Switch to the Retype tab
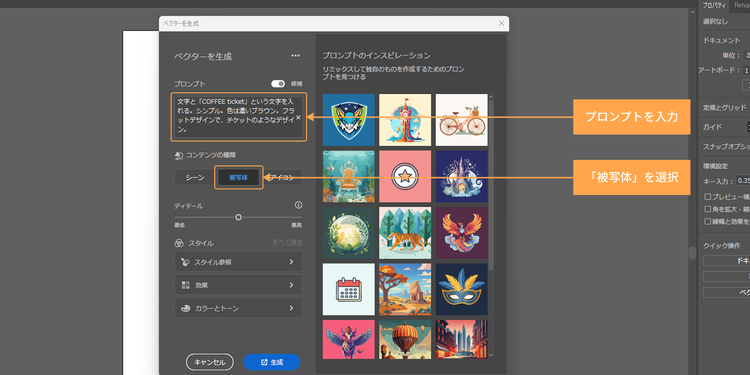Viewport: 750px width, 375px height. coord(740,5)
